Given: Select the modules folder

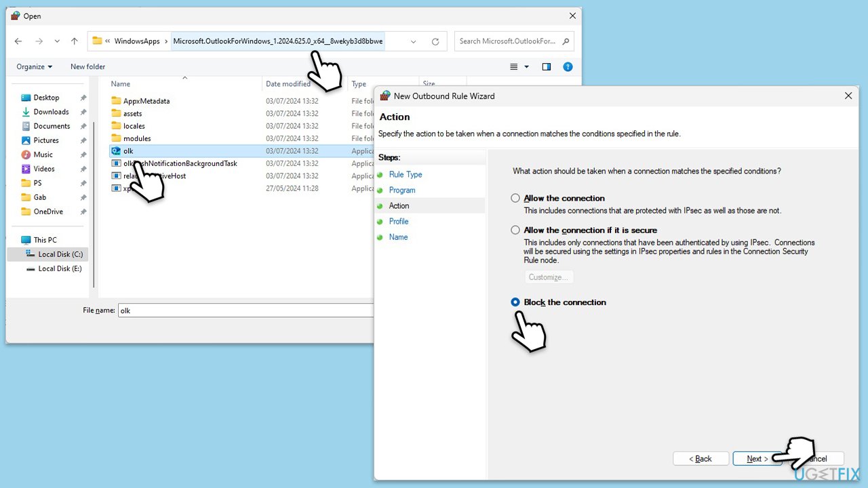Looking at the screenshot, I should coord(137,138).
